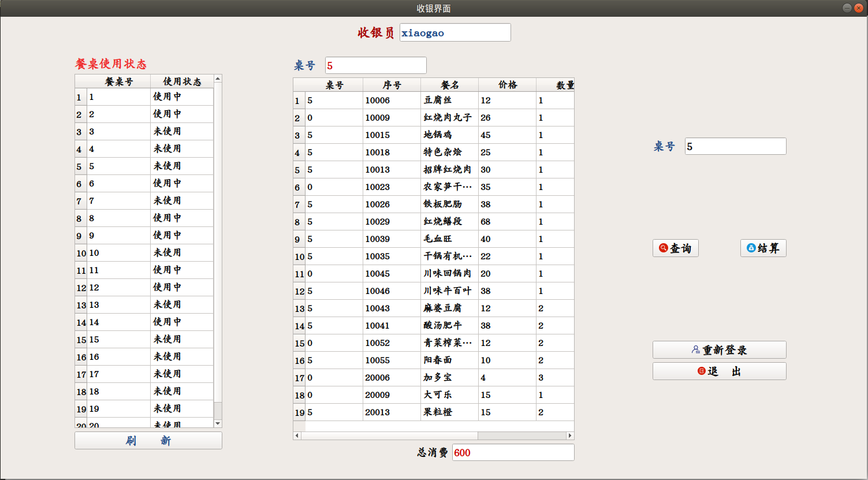Screen dimensions: 868x480
Task: Focus the 桌号 field above the order table
Action: click(376, 65)
